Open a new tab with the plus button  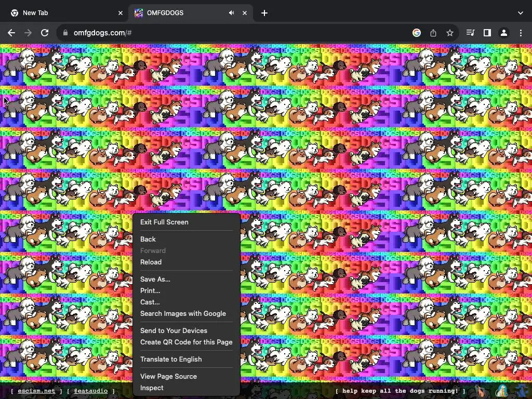[x=264, y=13]
